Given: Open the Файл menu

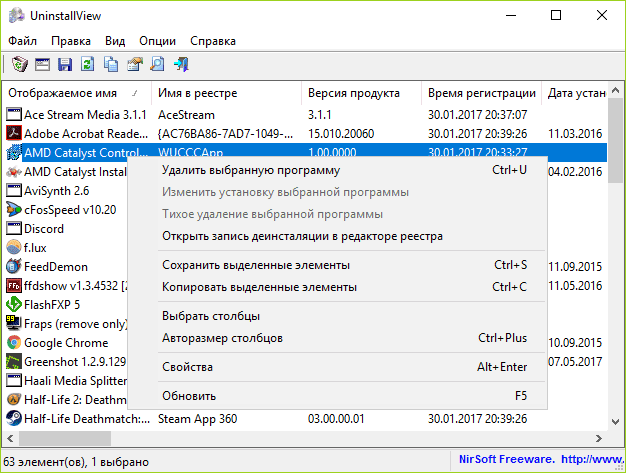Looking at the screenshot, I should 22,41.
